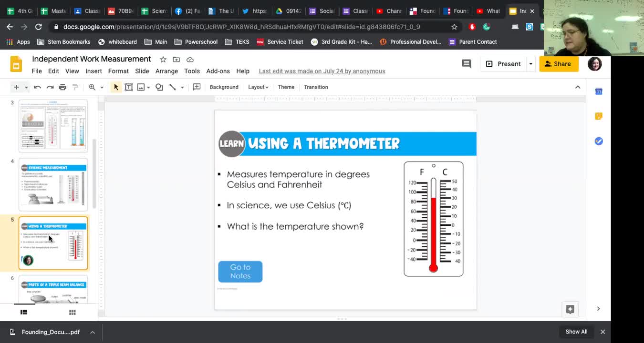Click the Explore button
Viewport: 644px width, 343px height.
570,309
